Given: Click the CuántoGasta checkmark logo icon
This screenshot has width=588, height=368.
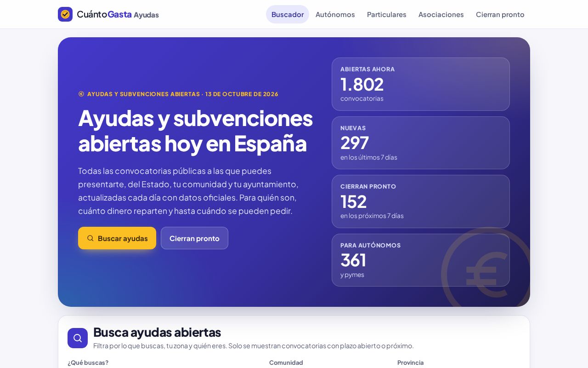Looking at the screenshot, I should click(65, 14).
